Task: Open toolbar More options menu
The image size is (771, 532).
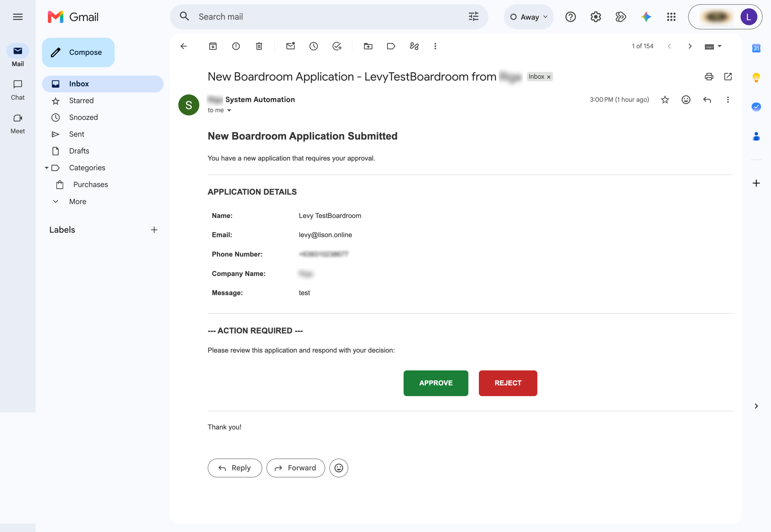Action: pyautogui.click(x=435, y=46)
